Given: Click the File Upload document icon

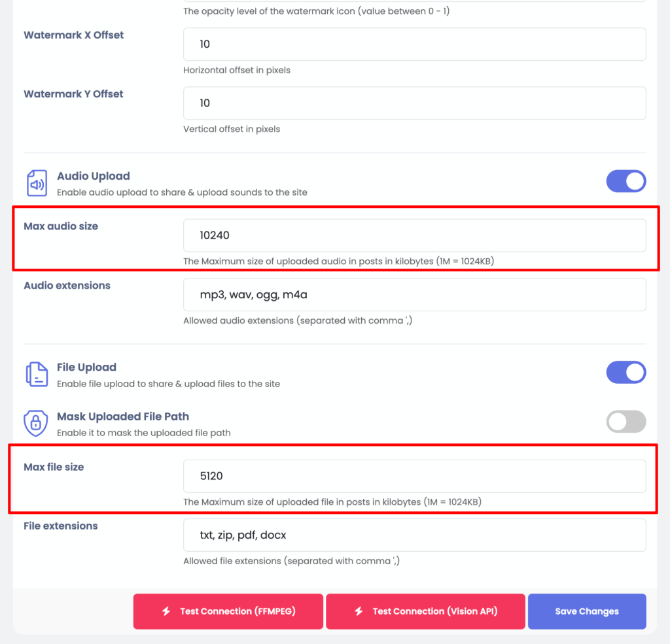Looking at the screenshot, I should pos(37,375).
